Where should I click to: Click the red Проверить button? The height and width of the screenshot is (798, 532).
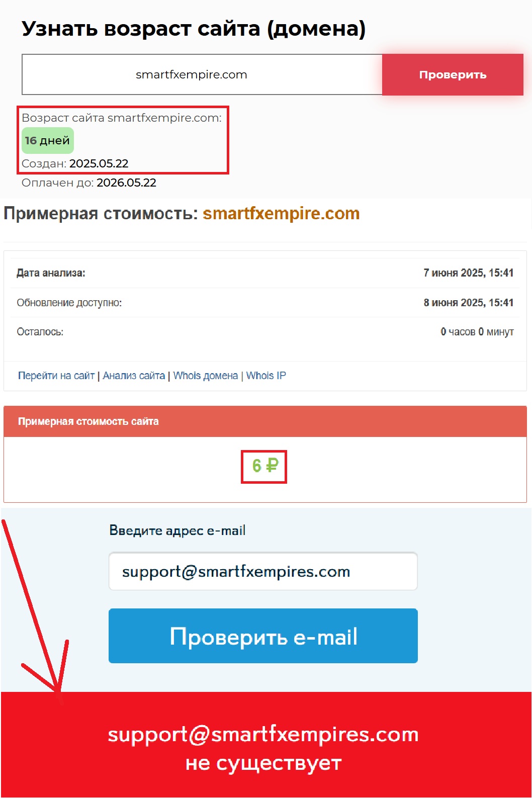tap(453, 75)
